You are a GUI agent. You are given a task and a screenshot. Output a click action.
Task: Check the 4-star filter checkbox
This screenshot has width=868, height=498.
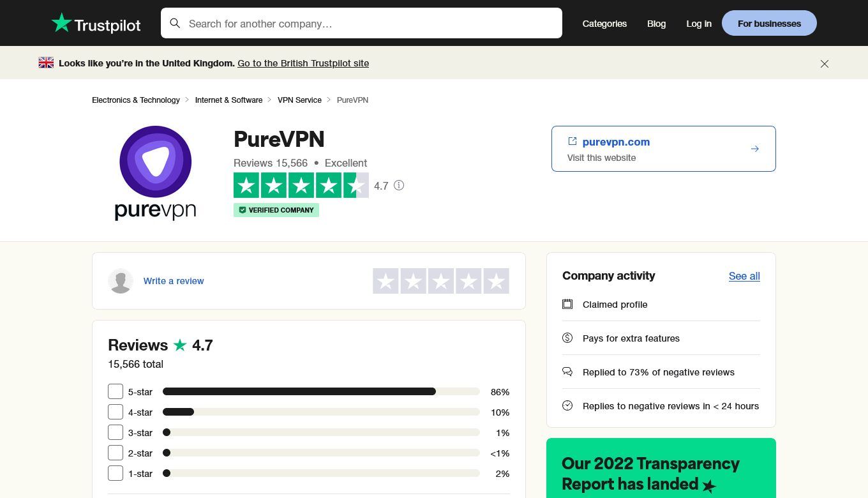[x=116, y=412]
